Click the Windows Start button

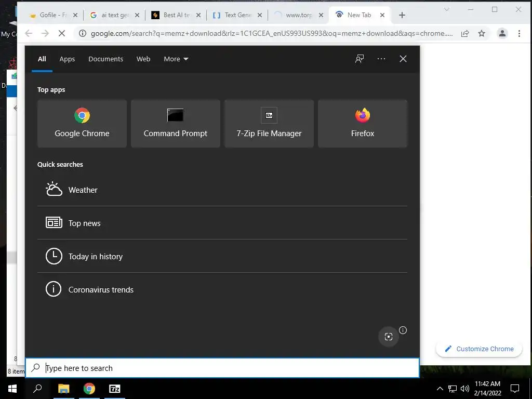click(x=12, y=389)
